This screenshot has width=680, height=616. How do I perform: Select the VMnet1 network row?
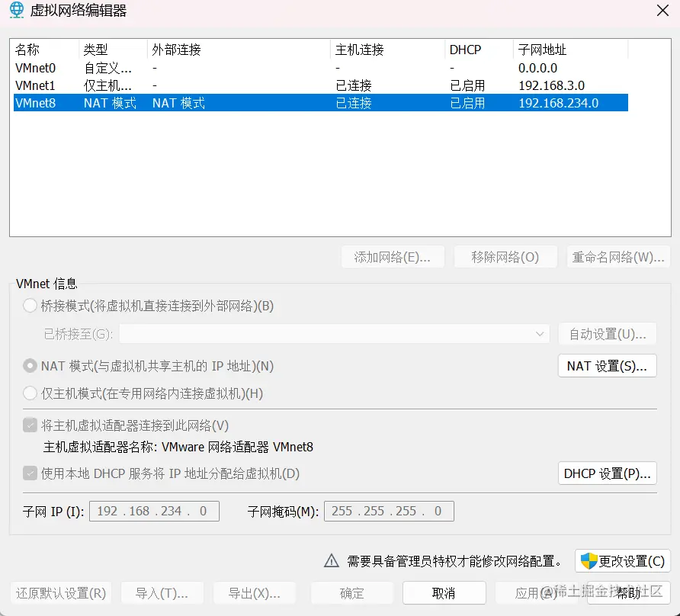click(x=321, y=85)
